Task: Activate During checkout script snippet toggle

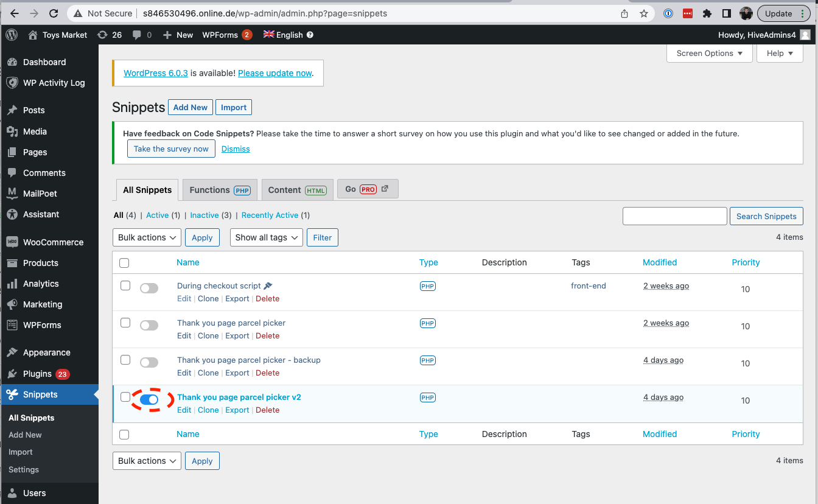Action: point(149,288)
